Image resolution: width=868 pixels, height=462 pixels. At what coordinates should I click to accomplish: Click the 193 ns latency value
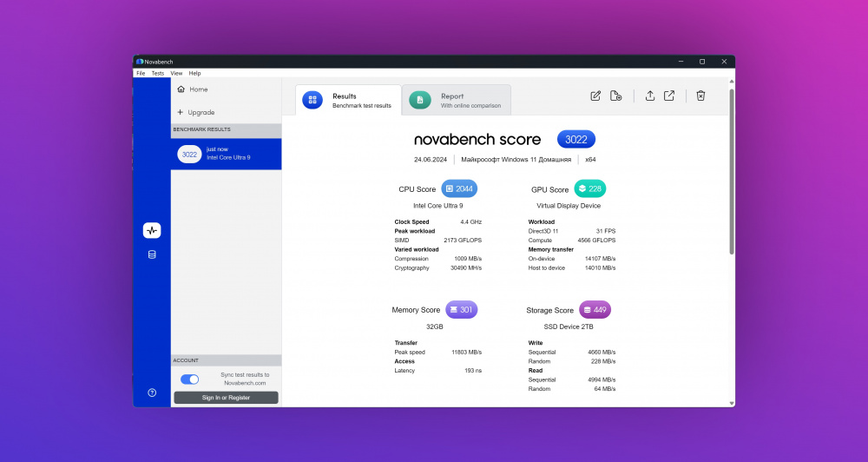click(x=473, y=371)
